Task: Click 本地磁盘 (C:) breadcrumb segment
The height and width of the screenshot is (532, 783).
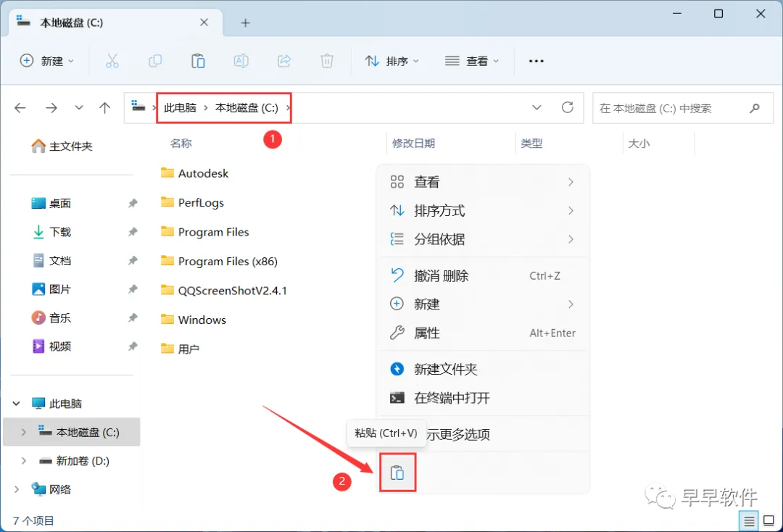Action: point(246,108)
